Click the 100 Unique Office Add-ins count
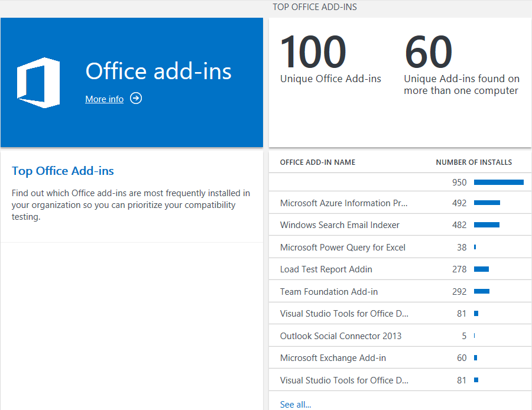 313,51
